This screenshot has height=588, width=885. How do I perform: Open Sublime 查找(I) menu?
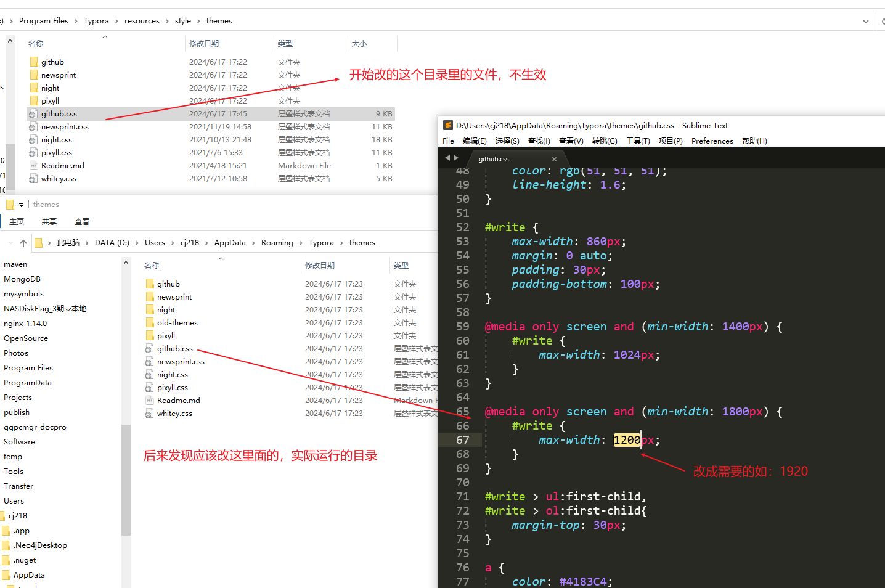pos(539,141)
